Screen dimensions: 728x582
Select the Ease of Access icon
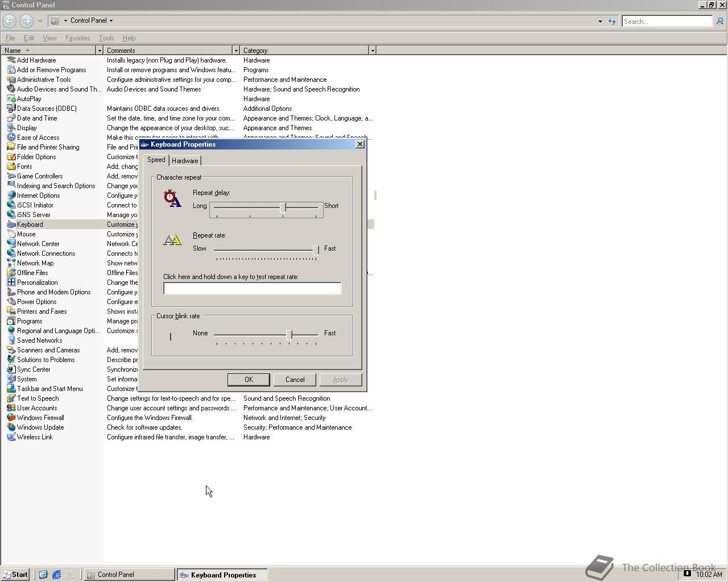tap(11, 138)
